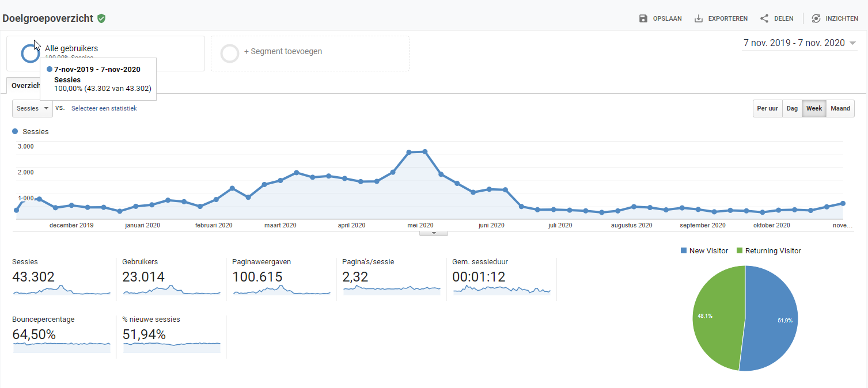The height and width of the screenshot is (388, 868).
Task: Open the Overzicht tab
Action: pos(24,85)
